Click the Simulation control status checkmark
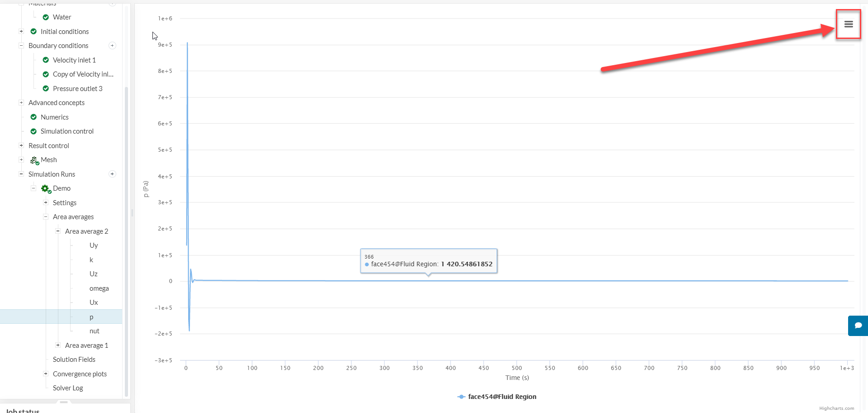This screenshot has height=413, width=868. point(33,131)
